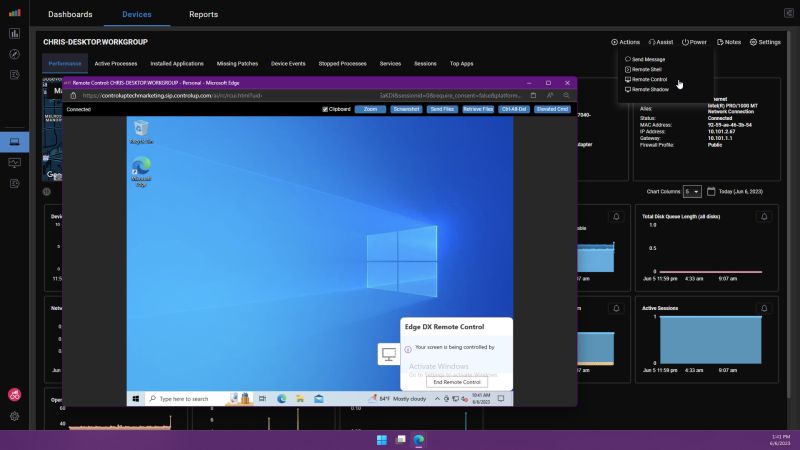Click the remote Windows Start button

pos(136,399)
